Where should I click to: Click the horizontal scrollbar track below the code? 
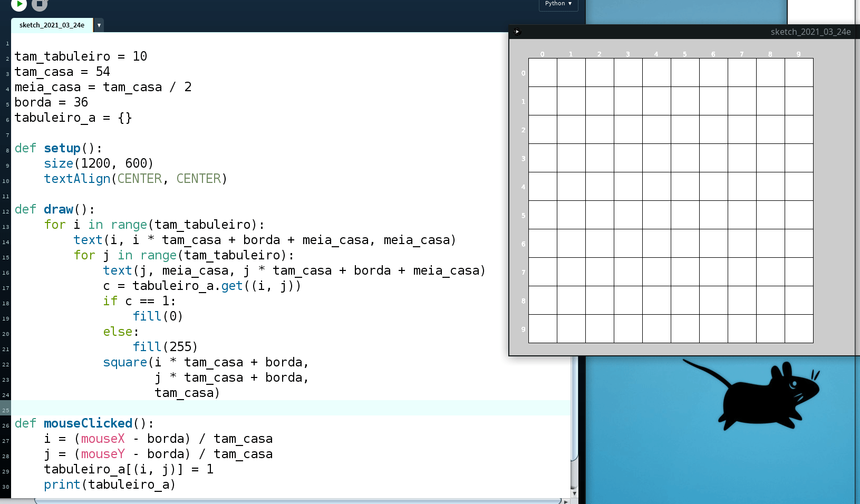(298, 501)
